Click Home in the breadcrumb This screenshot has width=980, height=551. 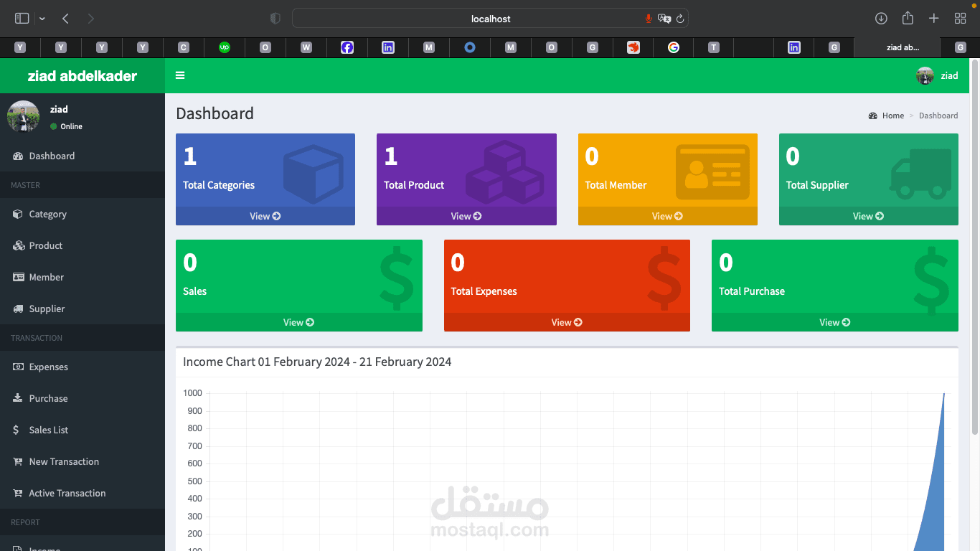[x=894, y=116]
